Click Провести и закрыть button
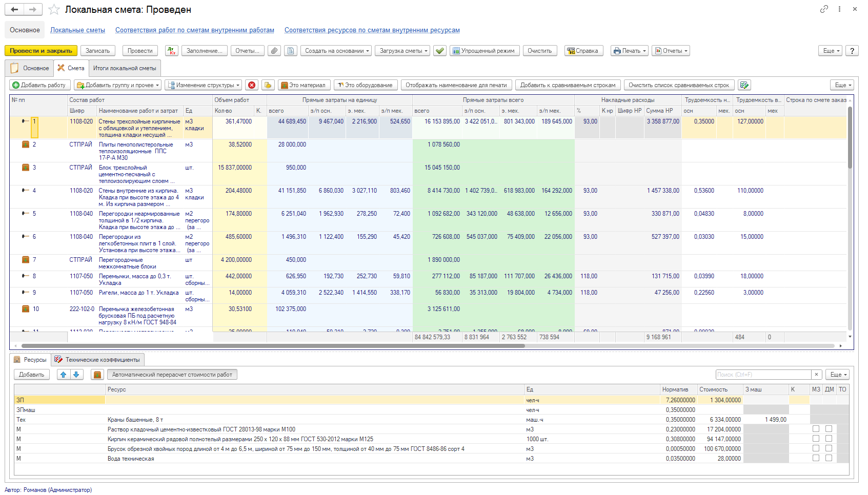 (41, 51)
